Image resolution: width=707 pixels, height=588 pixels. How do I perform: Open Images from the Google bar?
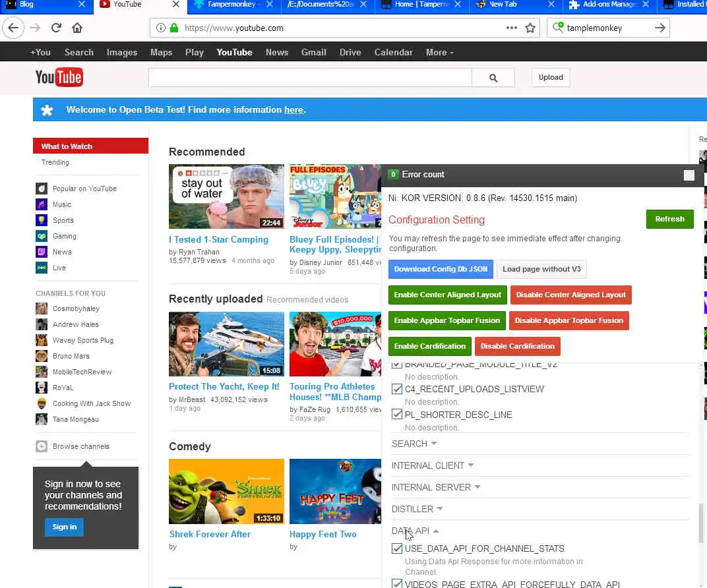pyautogui.click(x=122, y=52)
